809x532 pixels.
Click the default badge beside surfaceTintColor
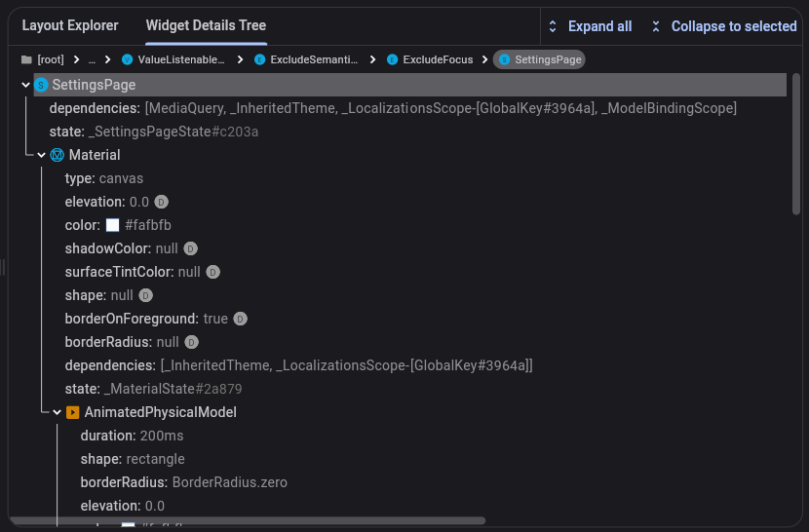[212, 272]
